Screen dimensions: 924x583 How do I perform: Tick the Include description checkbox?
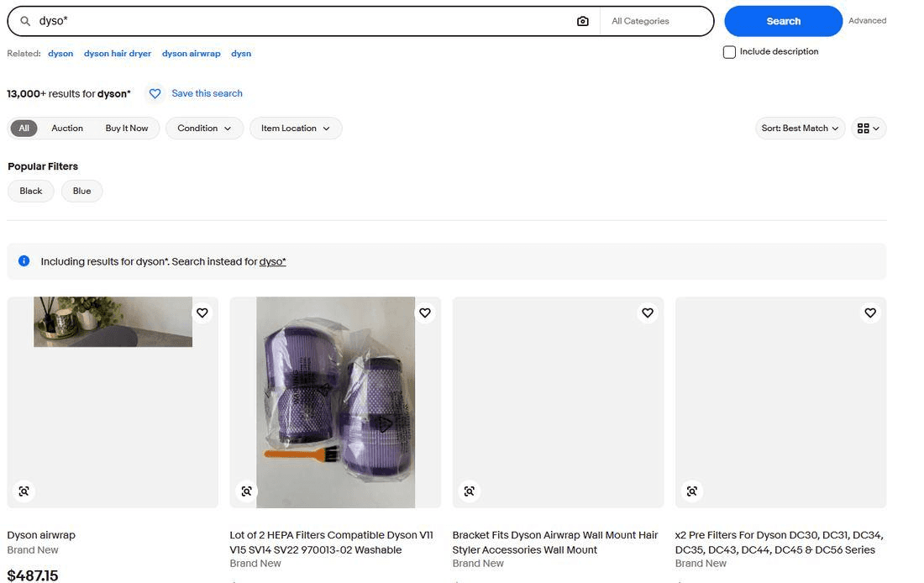[729, 52]
